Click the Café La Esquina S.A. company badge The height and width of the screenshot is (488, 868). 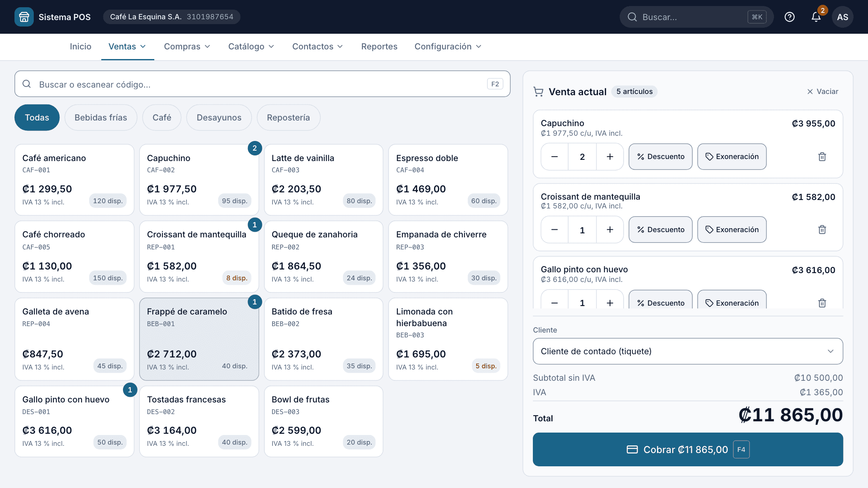172,17
